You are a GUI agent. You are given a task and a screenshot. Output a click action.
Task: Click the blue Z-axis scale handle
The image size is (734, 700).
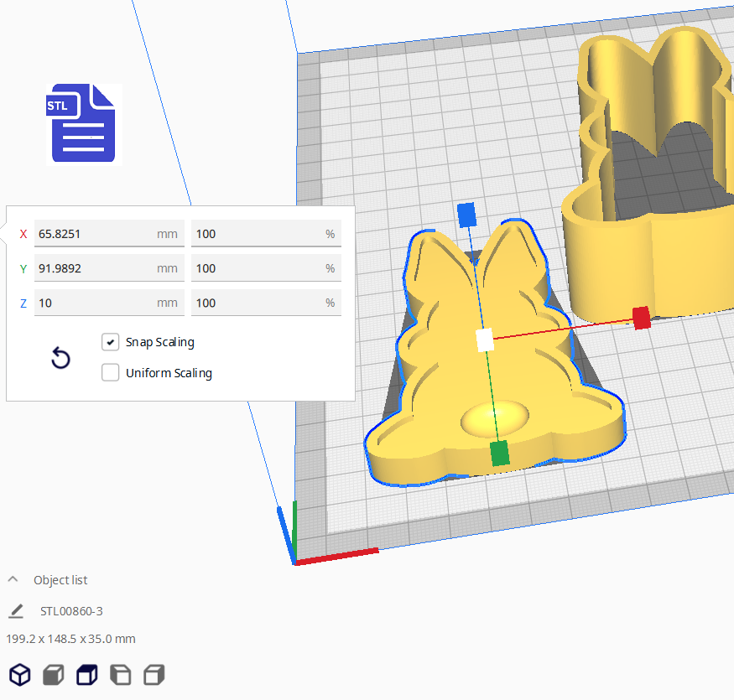click(x=466, y=215)
